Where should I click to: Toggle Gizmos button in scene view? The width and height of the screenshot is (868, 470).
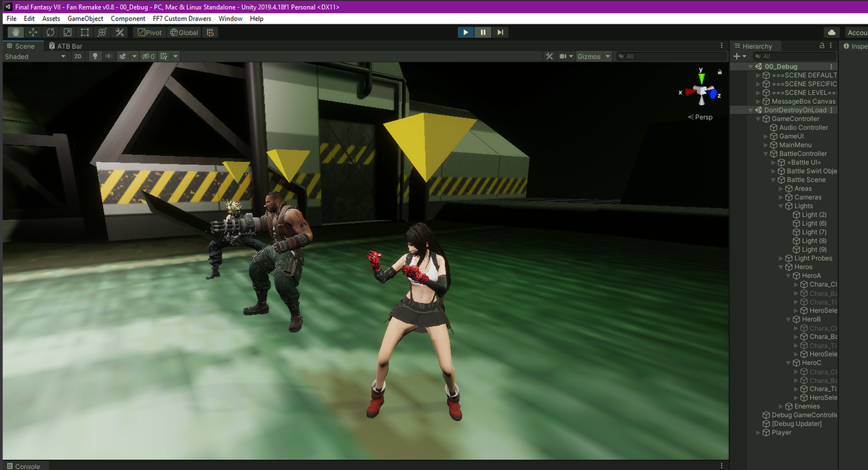tap(589, 56)
